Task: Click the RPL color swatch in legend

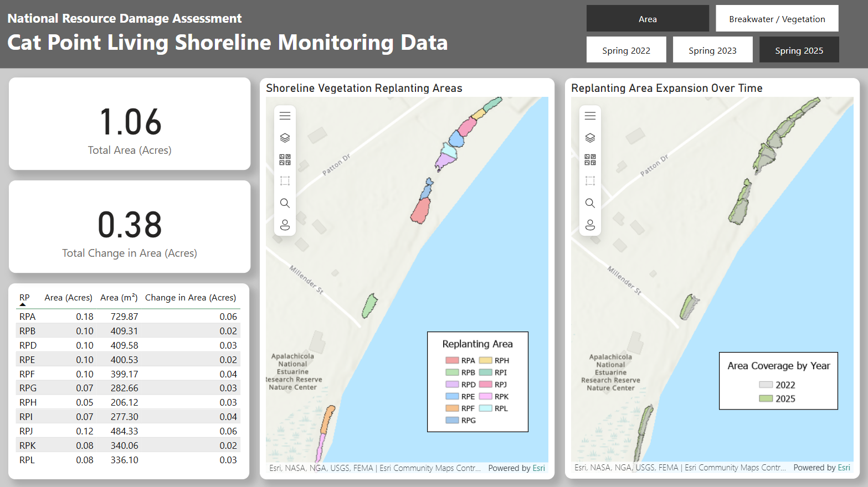Action: [x=485, y=408]
